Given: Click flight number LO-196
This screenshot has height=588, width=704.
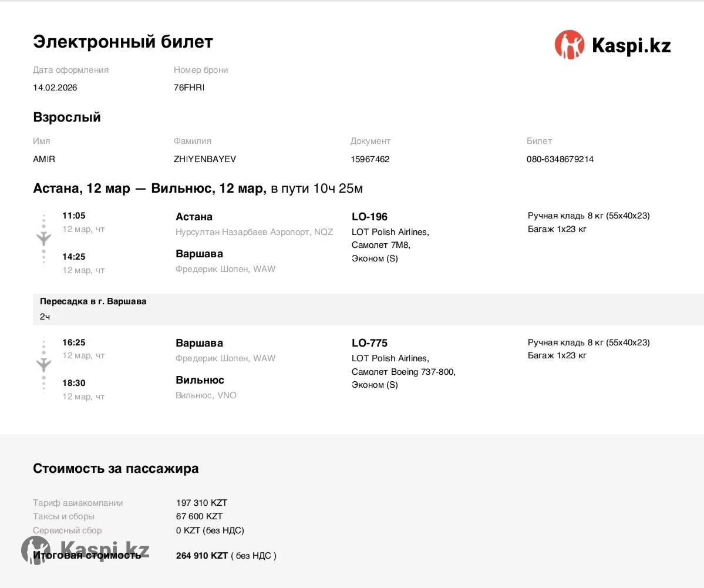Looking at the screenshot, I should [369, 217].
